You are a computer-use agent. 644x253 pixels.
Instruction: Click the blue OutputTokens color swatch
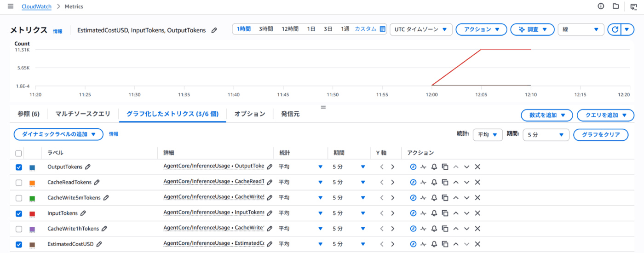(32, 167)
